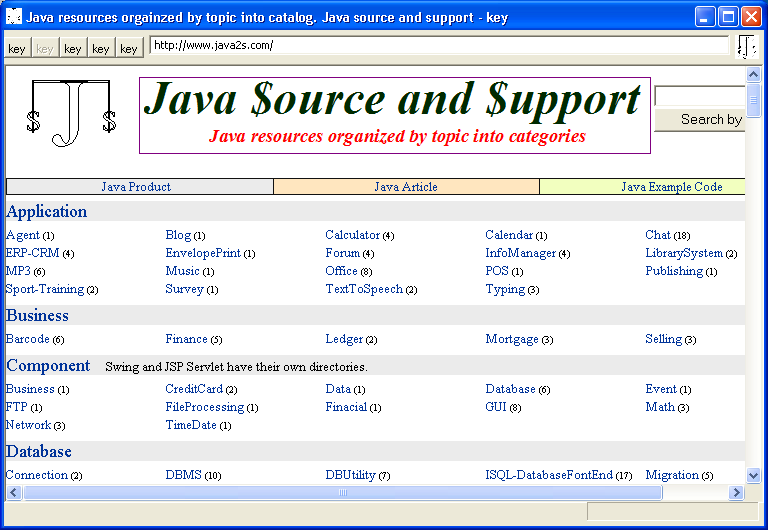The image size is (768, 530).
Task: Open the Survey link
Action: [184, 289]
